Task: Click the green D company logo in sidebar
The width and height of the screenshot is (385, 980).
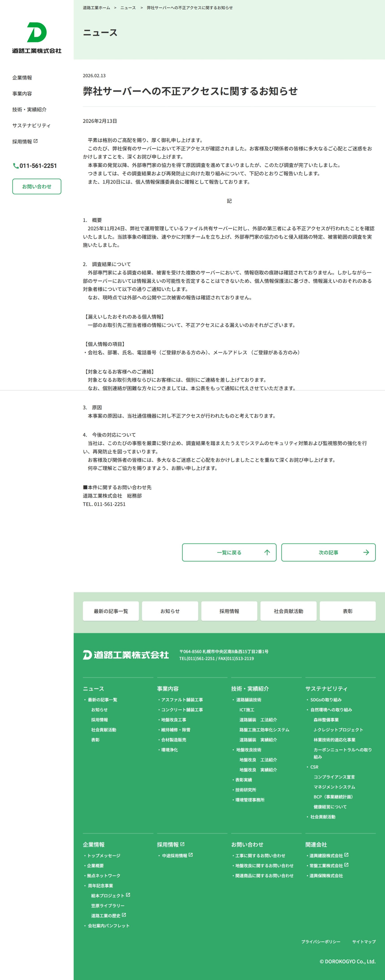Action: tap(37, 33)
